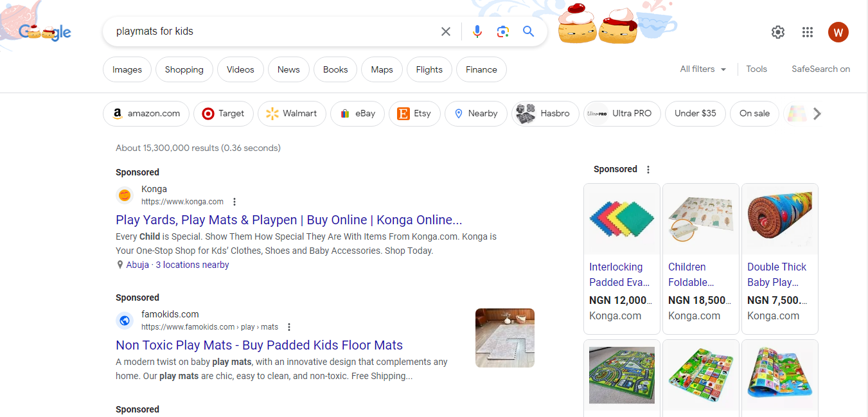Screen dimensions: 868x417
Task: Switch to Flights tab
Action: [x=429, y=70]
